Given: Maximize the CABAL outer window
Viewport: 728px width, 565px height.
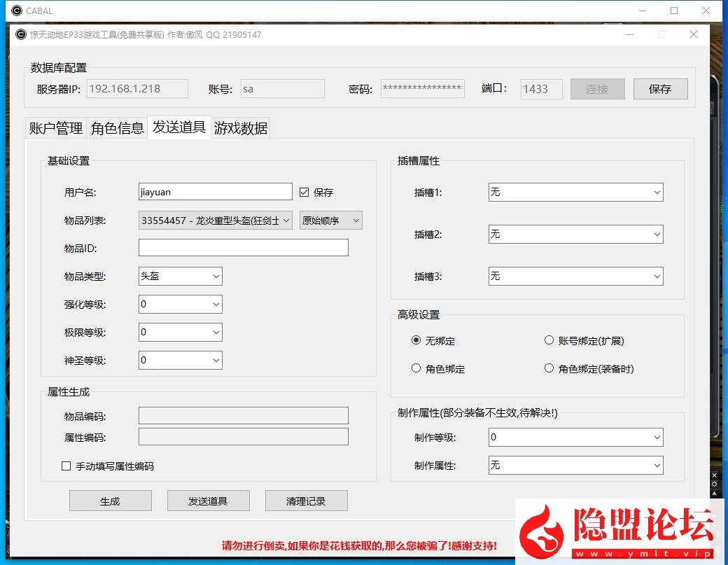Looking at the screenshot, I should tap(674, 11).
